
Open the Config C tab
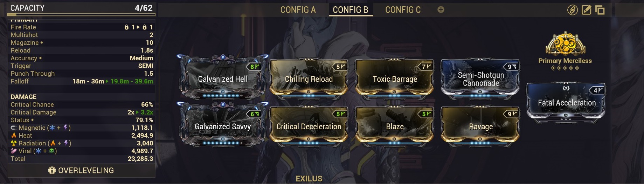point(403,10)
